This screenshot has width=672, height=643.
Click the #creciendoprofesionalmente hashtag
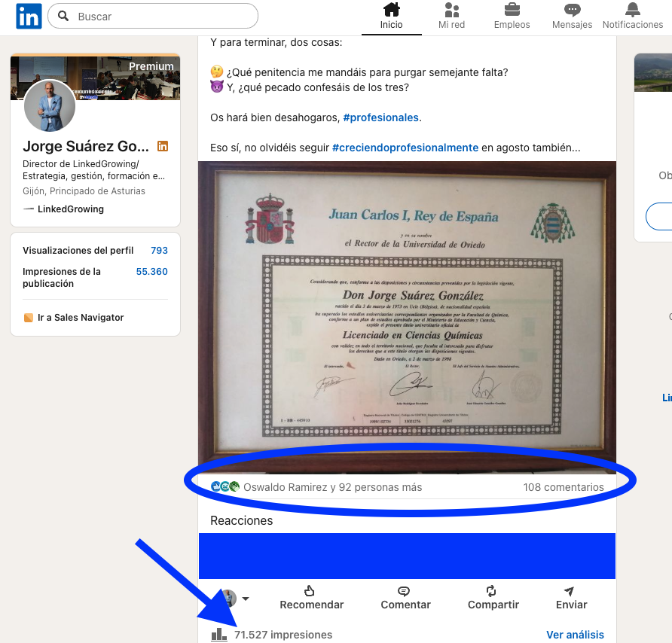(405, 148)
